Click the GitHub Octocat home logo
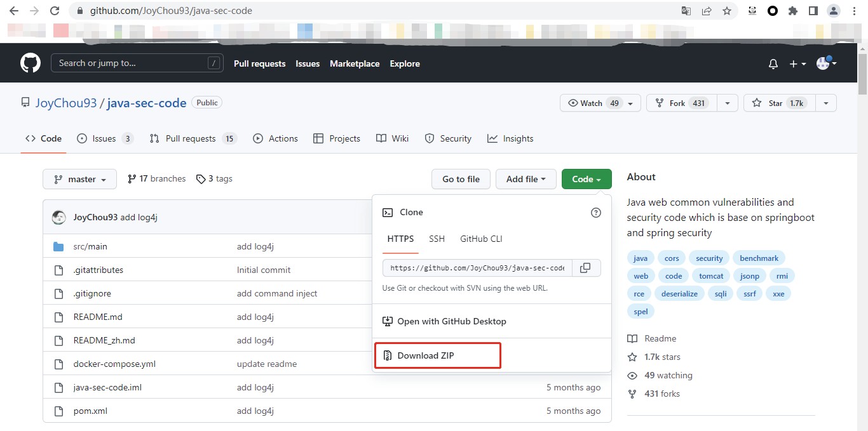 pos(31,63)
